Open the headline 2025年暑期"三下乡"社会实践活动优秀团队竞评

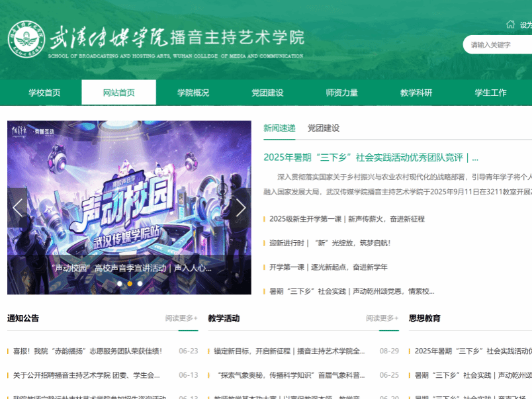[371, 157]
